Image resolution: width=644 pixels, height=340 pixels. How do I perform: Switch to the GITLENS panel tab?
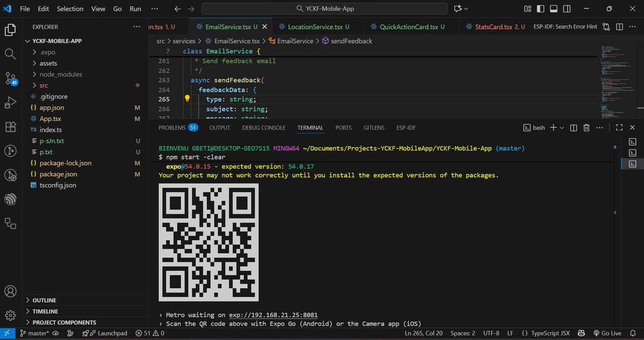[x=374, y=128]
